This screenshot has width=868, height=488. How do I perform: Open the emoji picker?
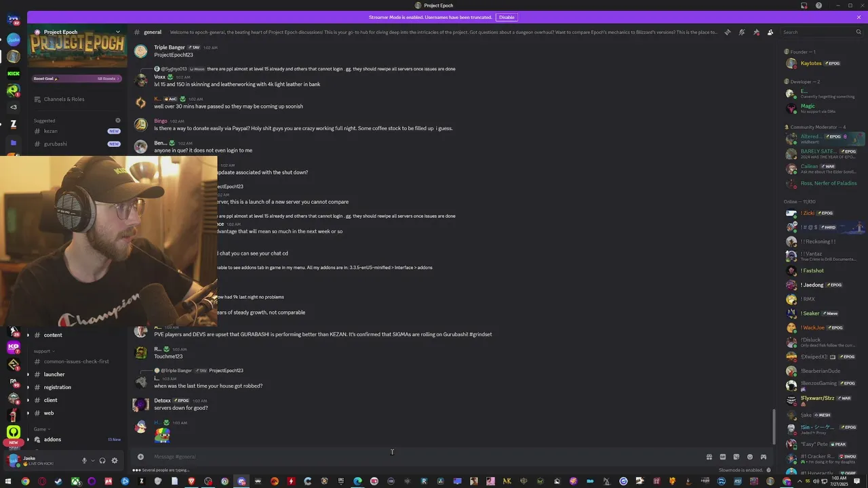pos(750,457)
